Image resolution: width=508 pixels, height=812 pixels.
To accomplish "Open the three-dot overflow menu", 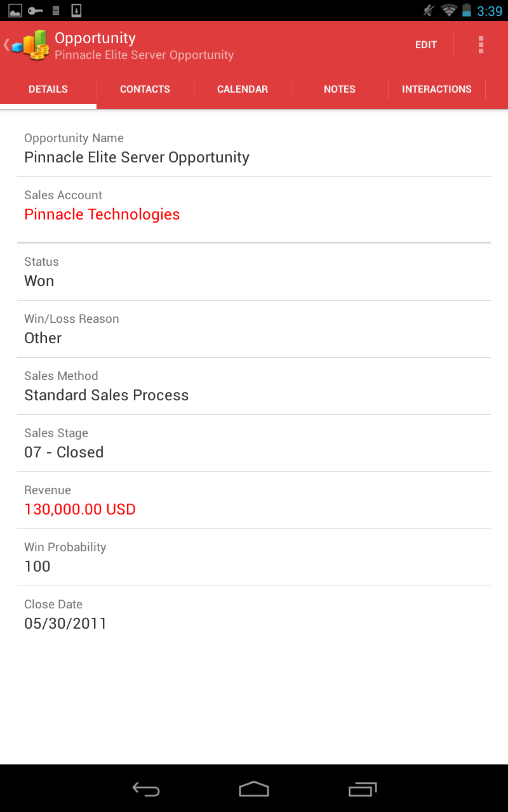I will 481,45.
